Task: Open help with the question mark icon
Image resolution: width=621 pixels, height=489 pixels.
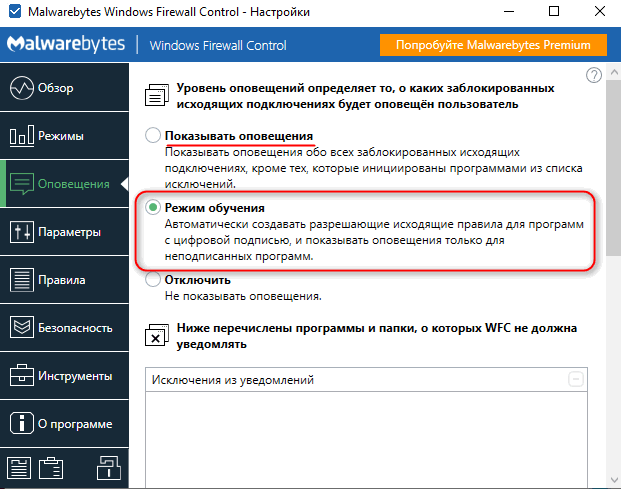Action: coord(594,75)
